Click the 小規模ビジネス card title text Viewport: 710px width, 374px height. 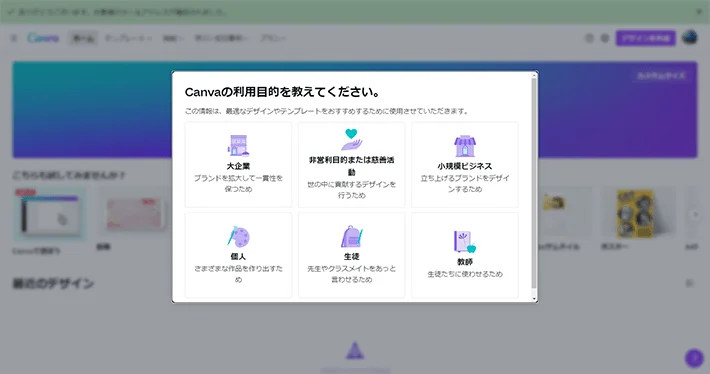click(x=465, y=166)
